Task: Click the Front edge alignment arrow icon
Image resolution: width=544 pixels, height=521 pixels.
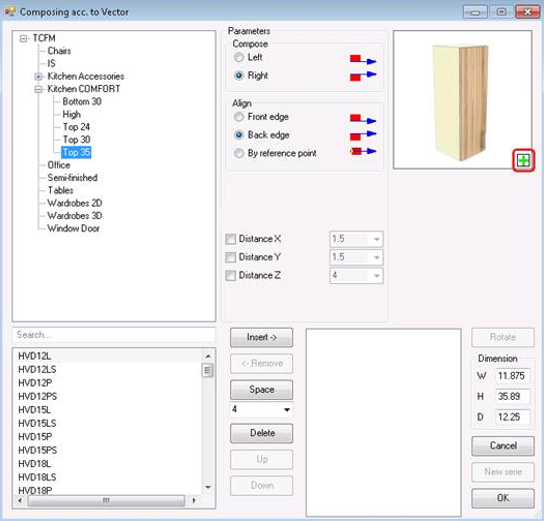Action: pyautogui.click(x=363, y=119)
